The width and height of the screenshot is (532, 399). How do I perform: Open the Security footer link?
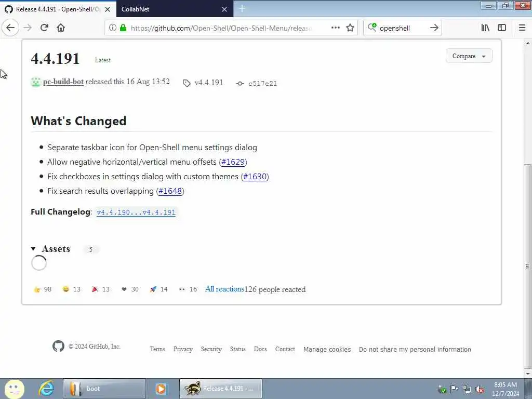(211, 349)
